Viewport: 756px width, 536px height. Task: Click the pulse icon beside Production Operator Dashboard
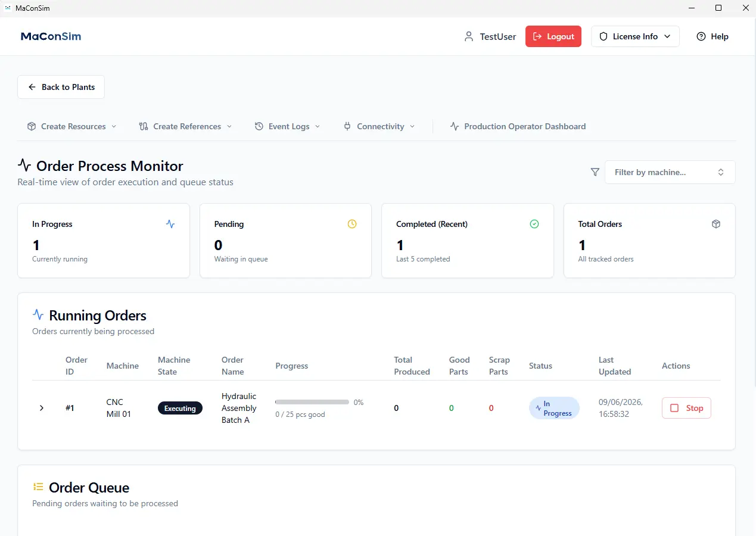tap(455, 126)
